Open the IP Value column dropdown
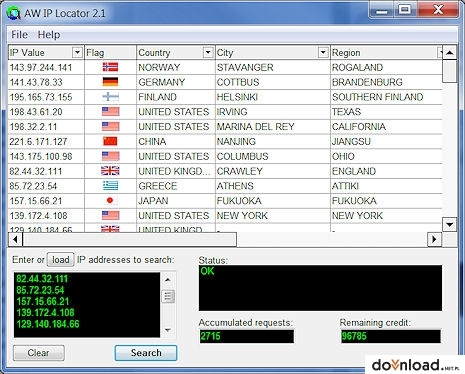The image size is (465, 374). [77, 52]
